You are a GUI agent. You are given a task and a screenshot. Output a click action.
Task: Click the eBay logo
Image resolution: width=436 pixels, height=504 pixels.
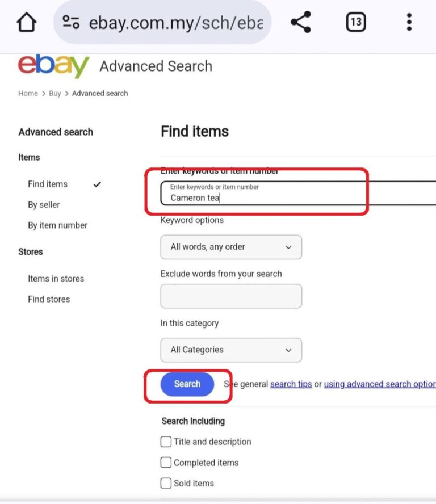[x=53, y=66]
